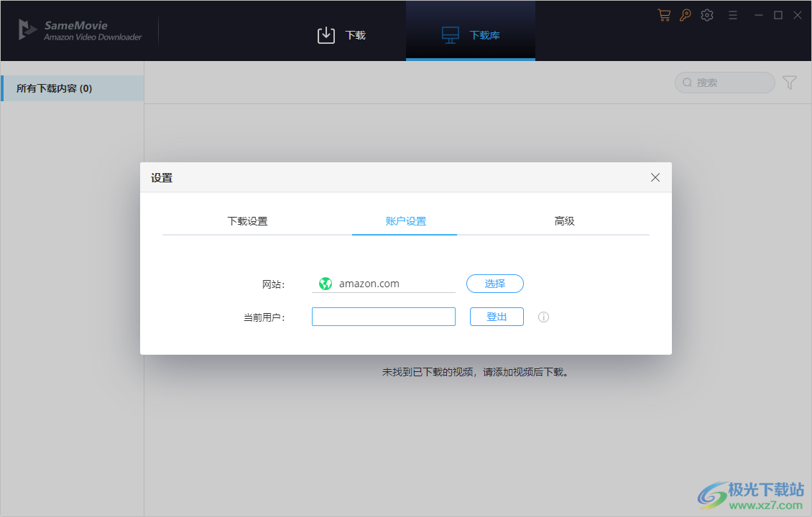Select 所有下载内容 (0) in sidebar
812x517 pixels.
point(73,88)
